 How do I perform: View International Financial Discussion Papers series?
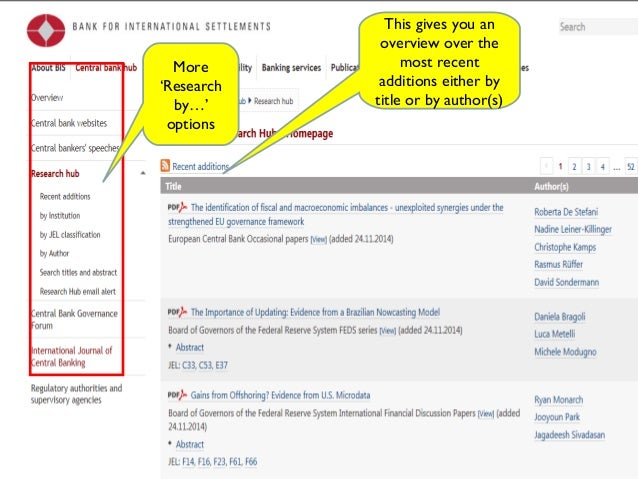(486, 414)
